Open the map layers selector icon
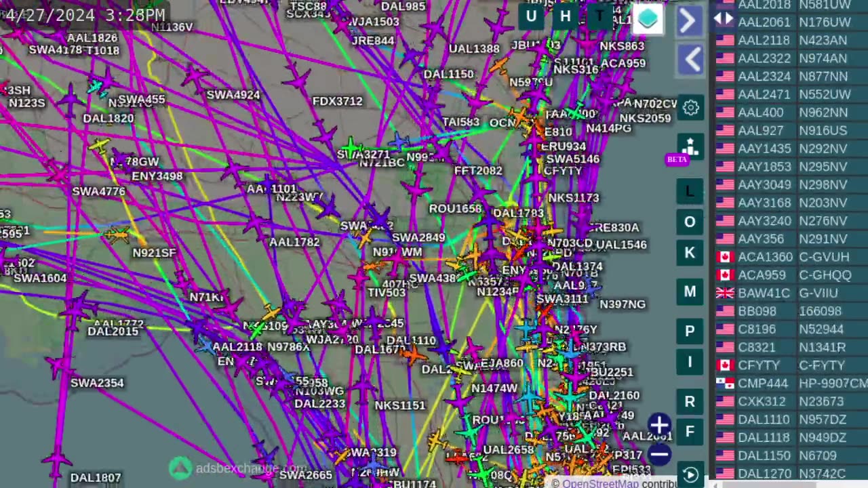This screenshot has width=868, height=488. tap(648, 19)
